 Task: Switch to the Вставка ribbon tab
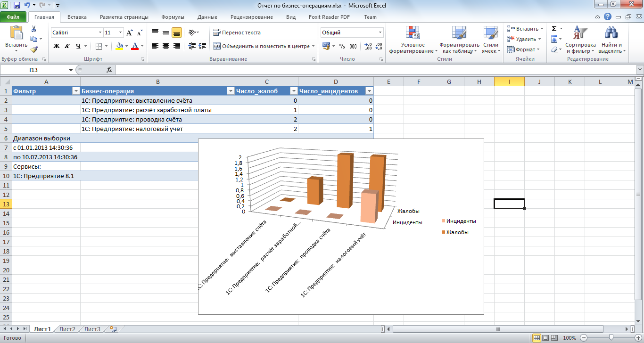point(77,17)
